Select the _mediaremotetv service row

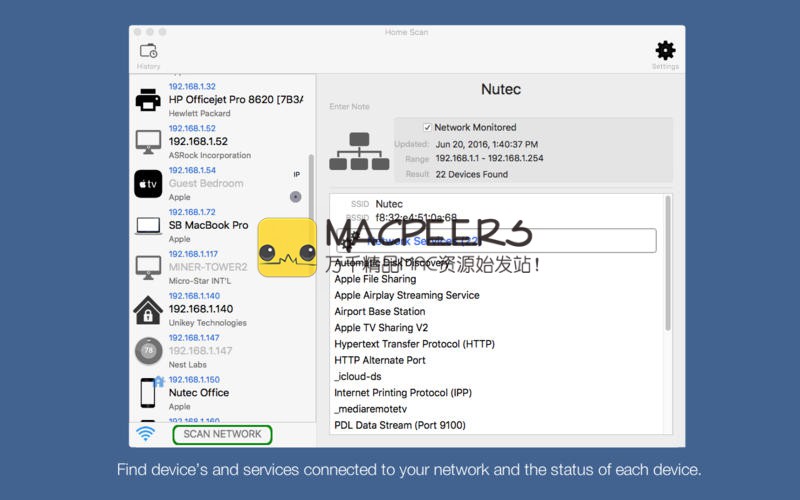pyautogui.click(x=371, y=409)
